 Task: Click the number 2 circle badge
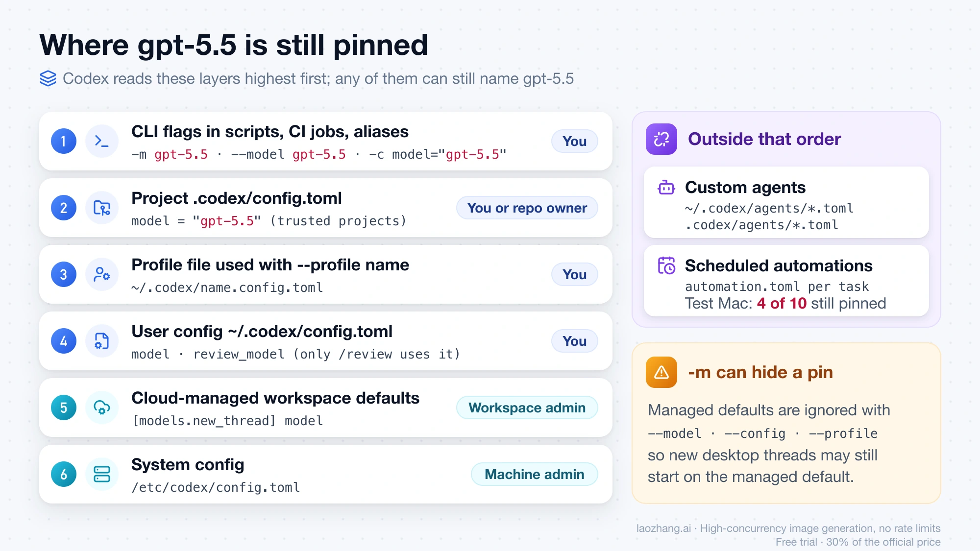click(64, 208)
